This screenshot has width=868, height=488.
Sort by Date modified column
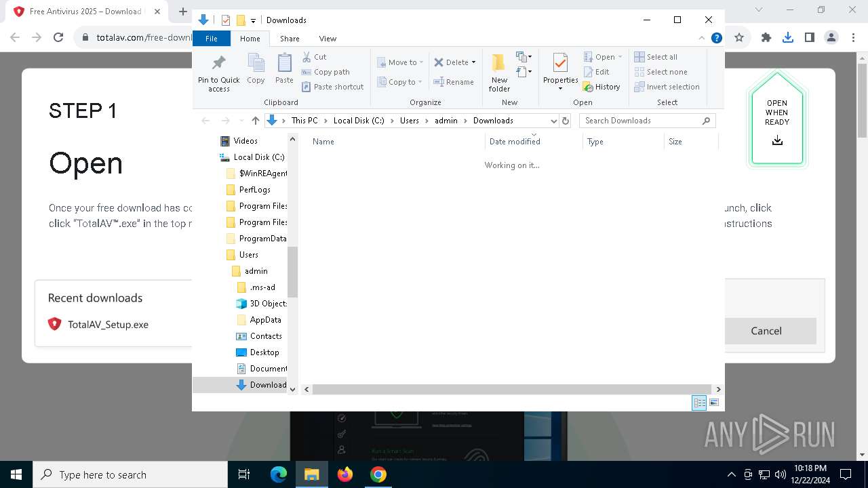pos(534,142)
